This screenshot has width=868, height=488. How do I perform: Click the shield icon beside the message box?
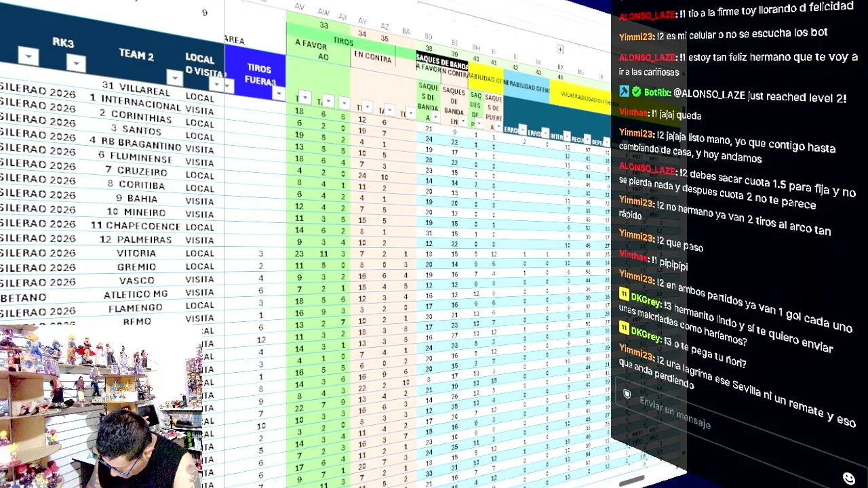(627, 394)
